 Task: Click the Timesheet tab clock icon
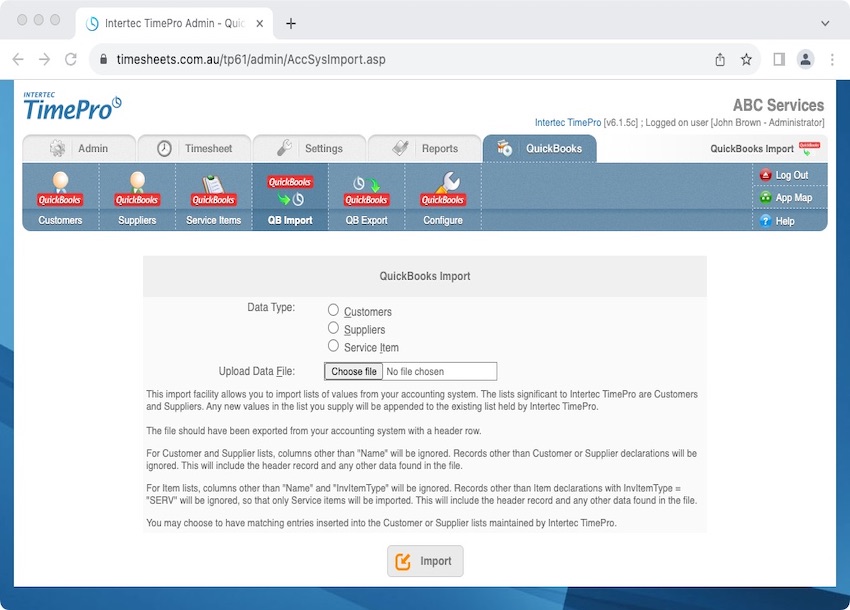click(164, 148)
